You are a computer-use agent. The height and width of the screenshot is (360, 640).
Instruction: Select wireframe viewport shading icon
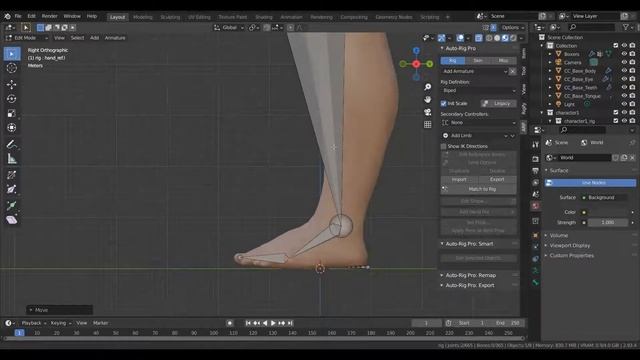489,38
